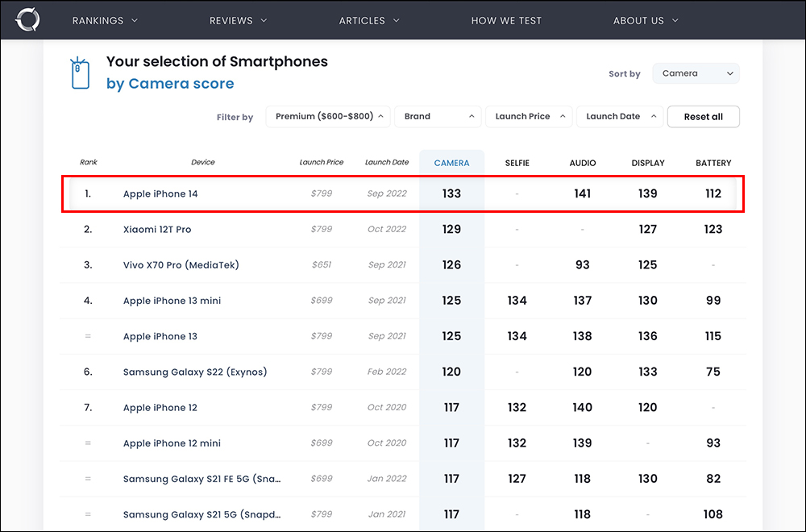Image resolution: width=806 pixels, height=532 pixels.
Task: Expand the Rankings chevron arrow
Action: pos(135,21)
